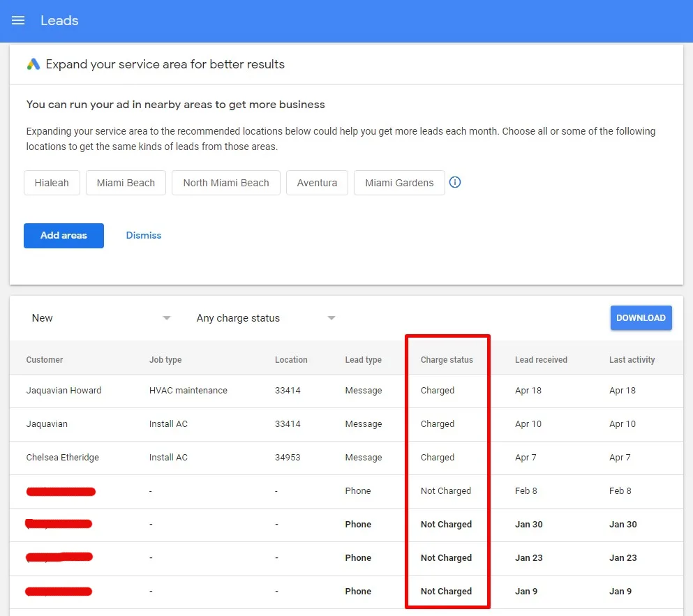The image size is (693, 616).
Task: Expand the dropdown arrow next to 'New'
Action: [x=166, y=317]
